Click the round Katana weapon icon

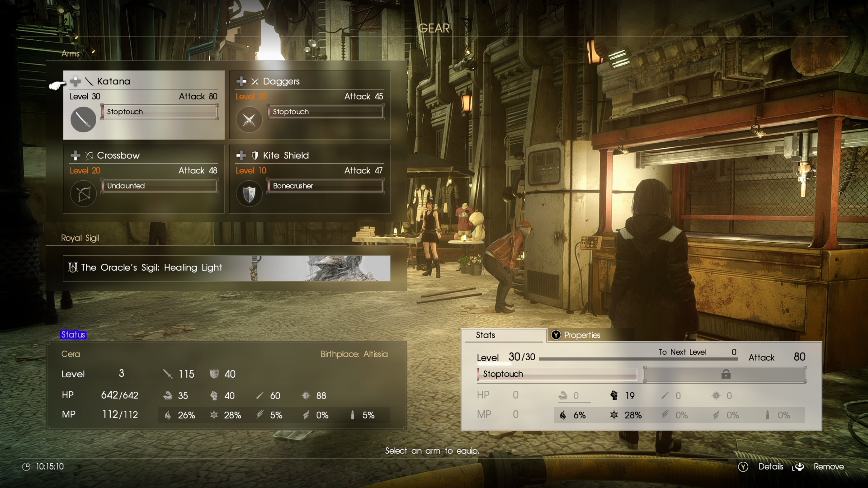pos(83,119)
